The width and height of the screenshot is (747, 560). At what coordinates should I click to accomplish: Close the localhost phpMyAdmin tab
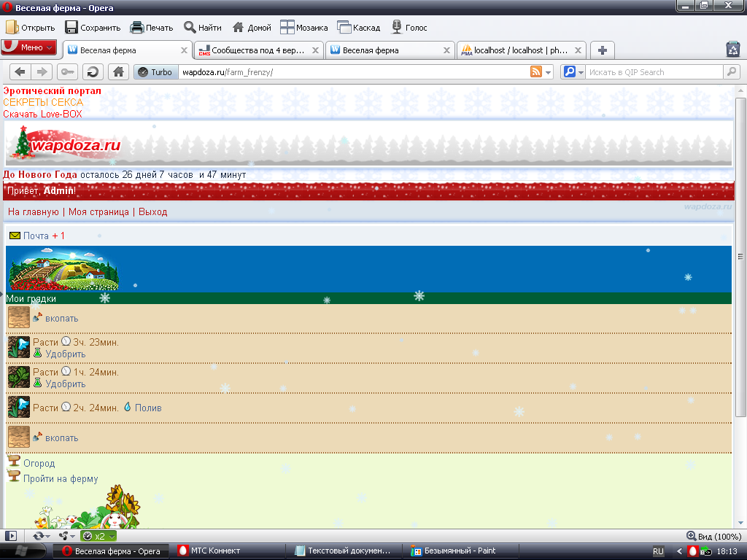coord(578,50)
